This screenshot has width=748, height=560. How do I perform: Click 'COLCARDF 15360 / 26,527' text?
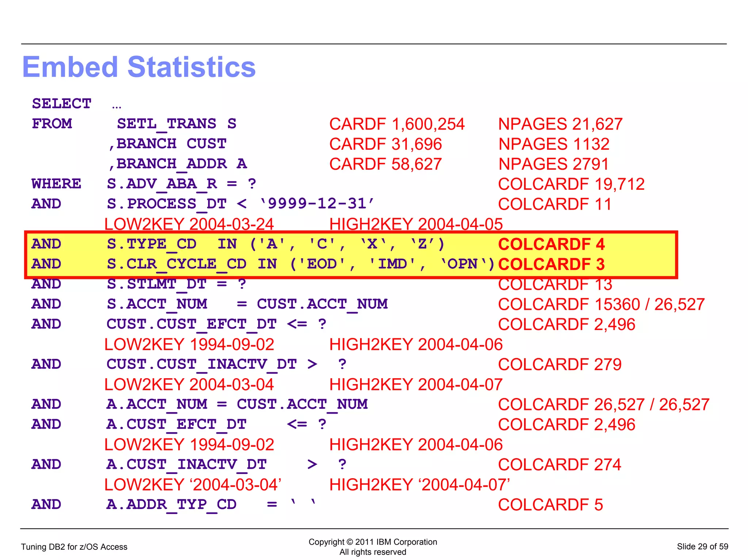click(x=602, y=304)
